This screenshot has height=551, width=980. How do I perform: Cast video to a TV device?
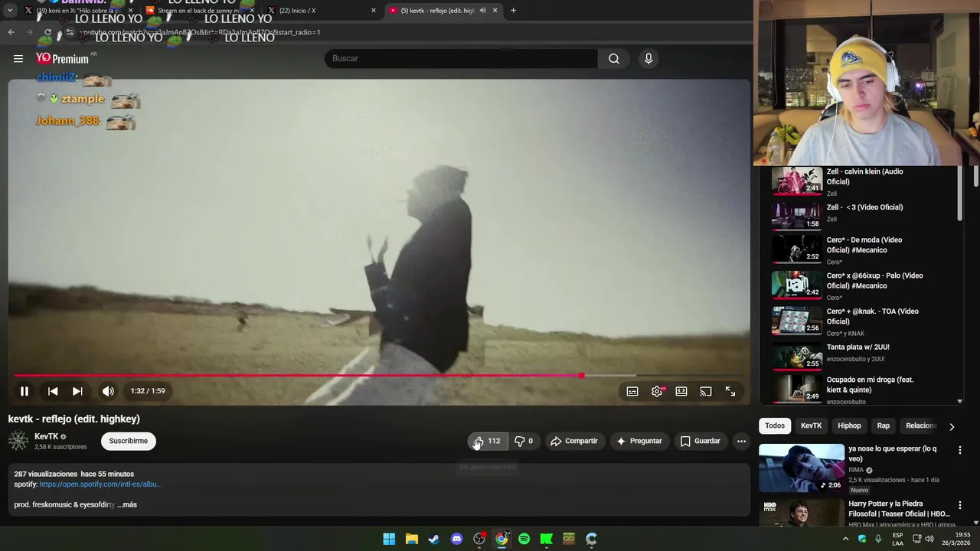[706, 391]
